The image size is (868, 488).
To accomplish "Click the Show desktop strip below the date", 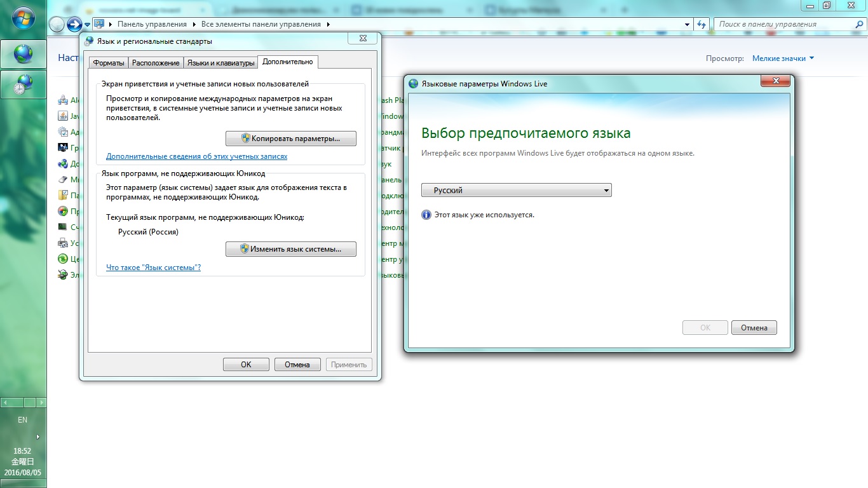I will [24, 483].
